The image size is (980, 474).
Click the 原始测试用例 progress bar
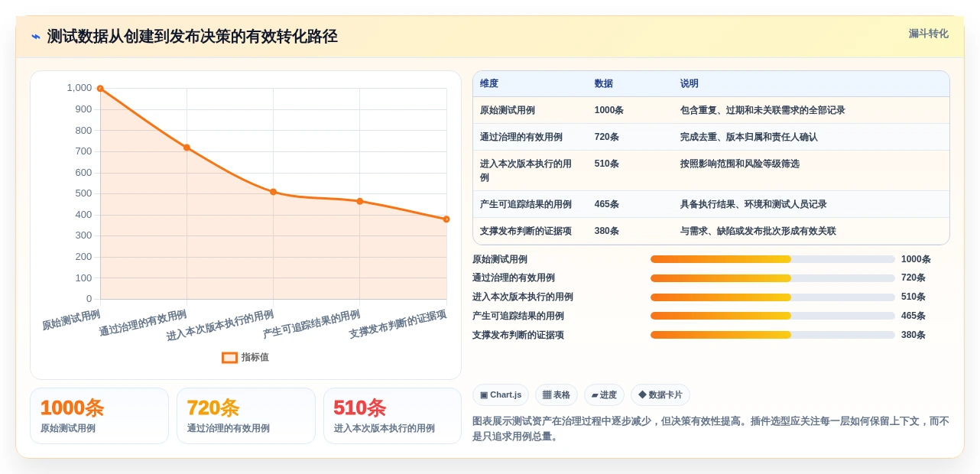pyautogui.click(x=773, y=259)
